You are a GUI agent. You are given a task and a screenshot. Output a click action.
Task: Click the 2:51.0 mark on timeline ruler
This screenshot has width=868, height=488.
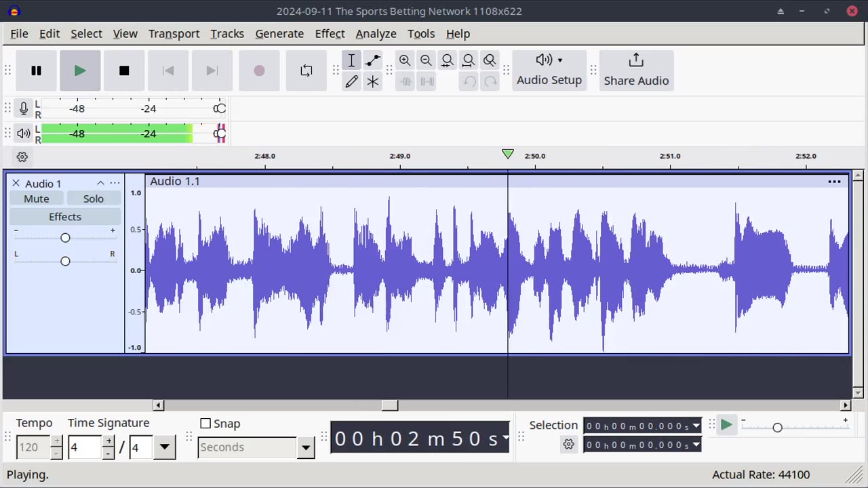pyautogui.click(x=670, y=156)
